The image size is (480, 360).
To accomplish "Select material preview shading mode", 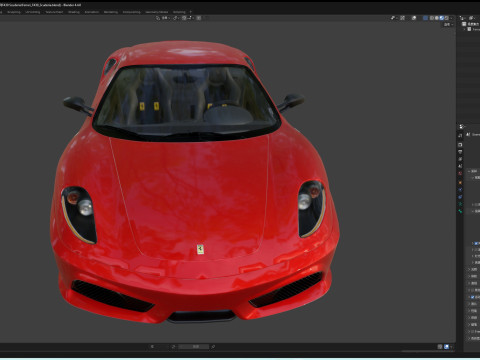I will 442,18.
